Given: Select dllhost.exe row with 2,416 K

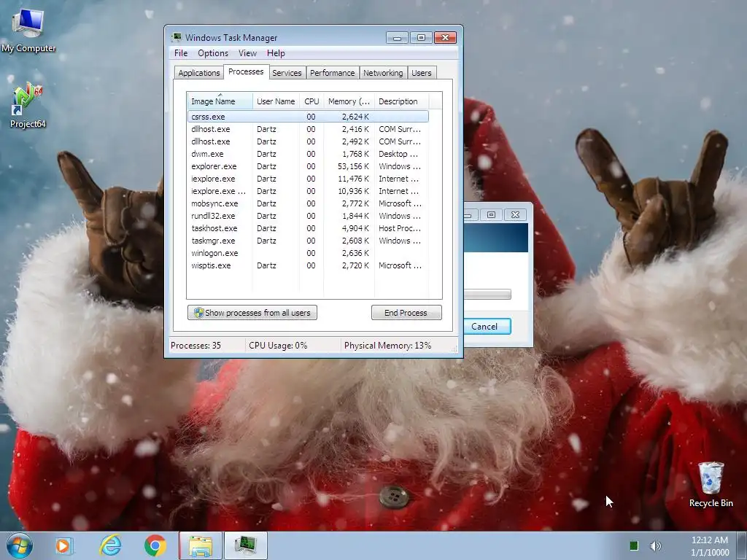Looking at the screenshot, I should pyautogui.click(x=308, y=129).
